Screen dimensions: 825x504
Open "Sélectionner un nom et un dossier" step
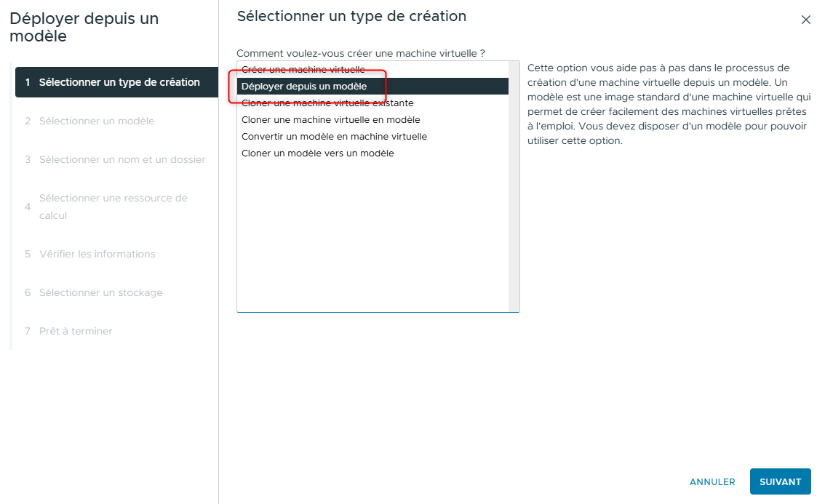tap(116, 159)
